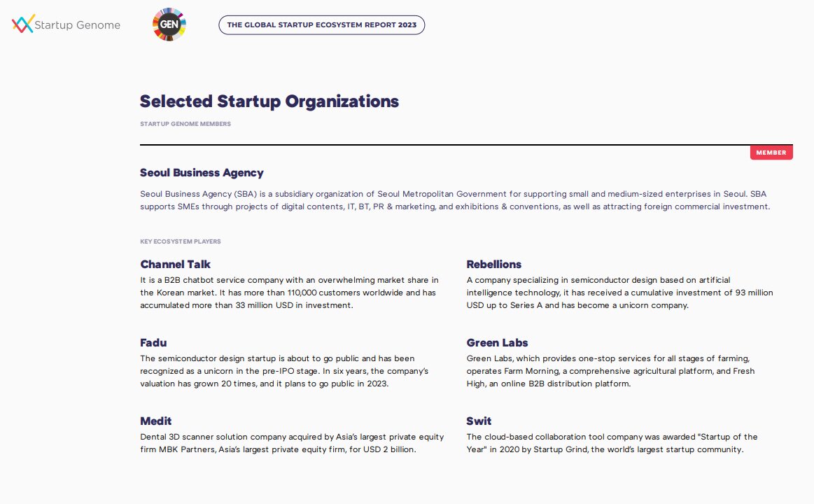Open the Rebellions heading
The width and height of the screenshot is (814, 504).
pos(493,265)
